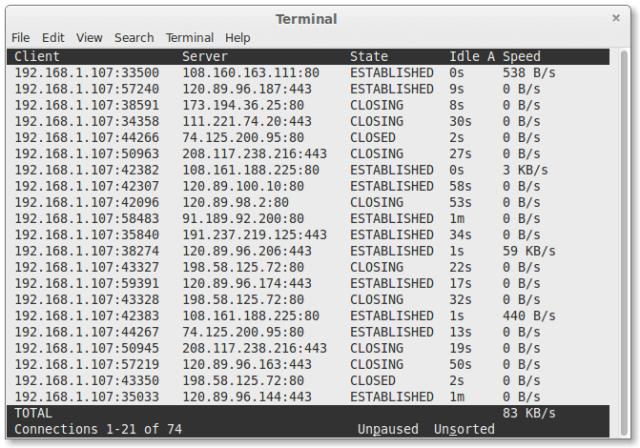This screenshot has width=640, height=448.
Task: Open the File menu
Action: [x=20, y=37]
